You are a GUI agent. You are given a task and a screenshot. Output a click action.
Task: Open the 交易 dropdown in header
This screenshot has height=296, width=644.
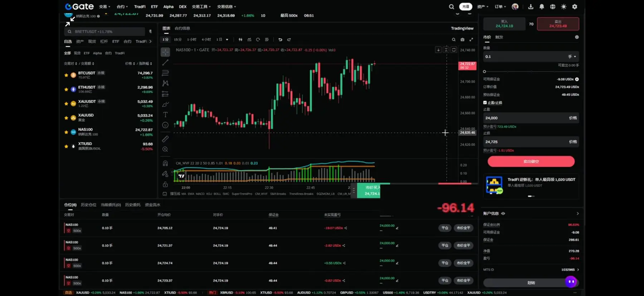point(104,6)
